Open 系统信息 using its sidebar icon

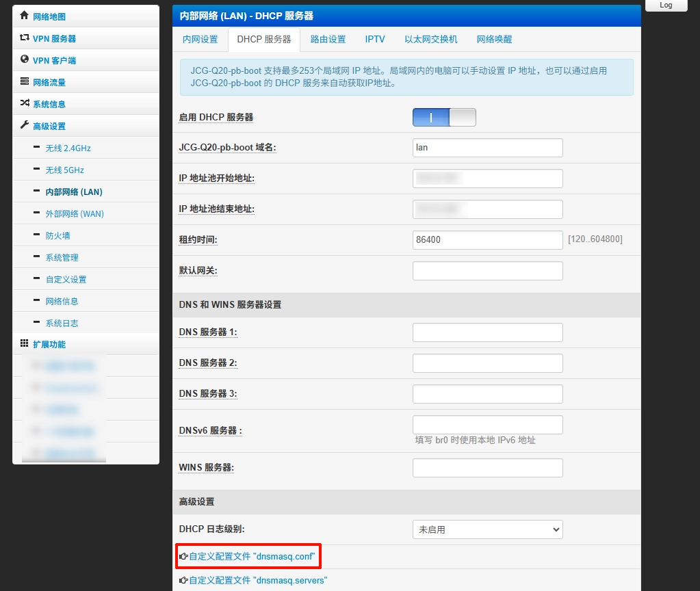coord(25,104)
